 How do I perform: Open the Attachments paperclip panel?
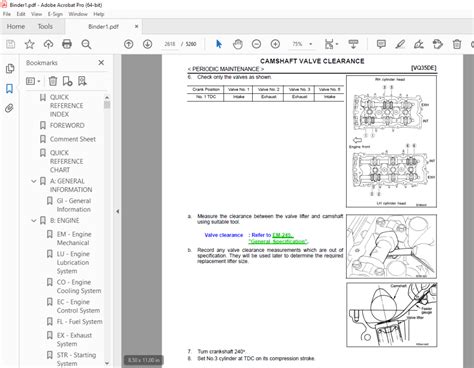[x=9, y=108]
